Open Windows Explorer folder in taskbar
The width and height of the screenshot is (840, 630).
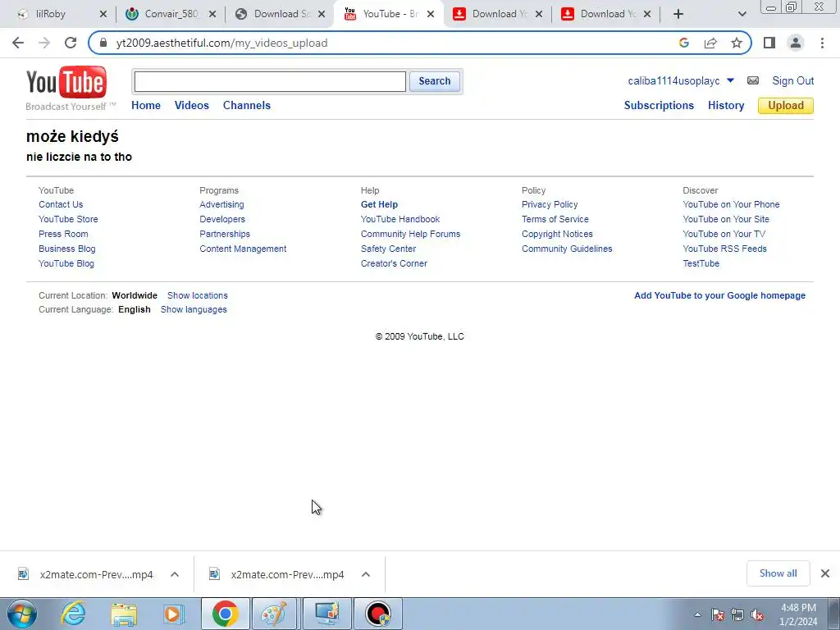(x=124, y=614)
